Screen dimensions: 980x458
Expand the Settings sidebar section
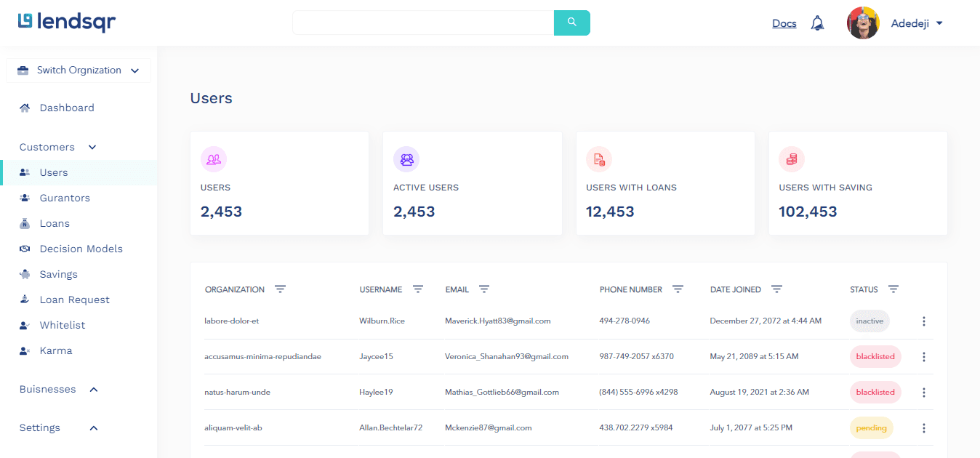coord(94,428)
